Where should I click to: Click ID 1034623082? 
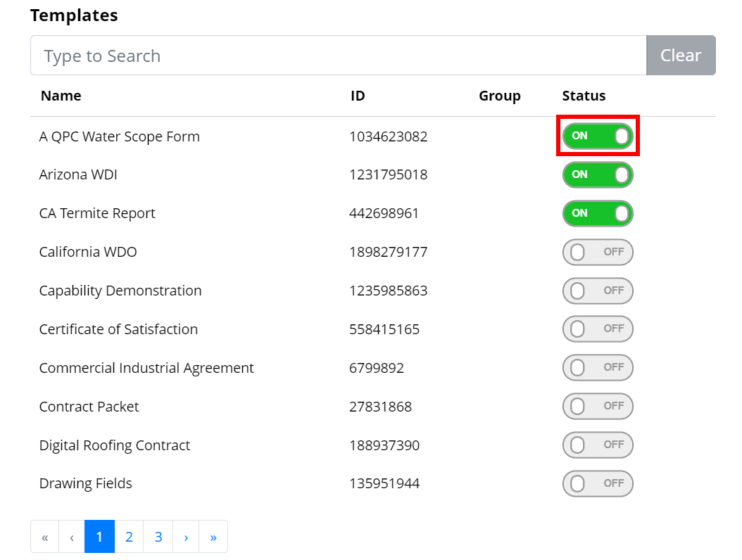pos(389,136)
